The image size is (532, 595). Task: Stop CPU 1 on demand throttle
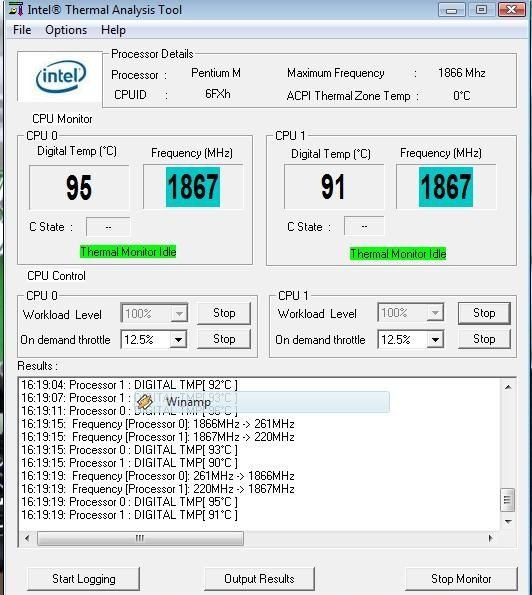click(x=484, y=339)
